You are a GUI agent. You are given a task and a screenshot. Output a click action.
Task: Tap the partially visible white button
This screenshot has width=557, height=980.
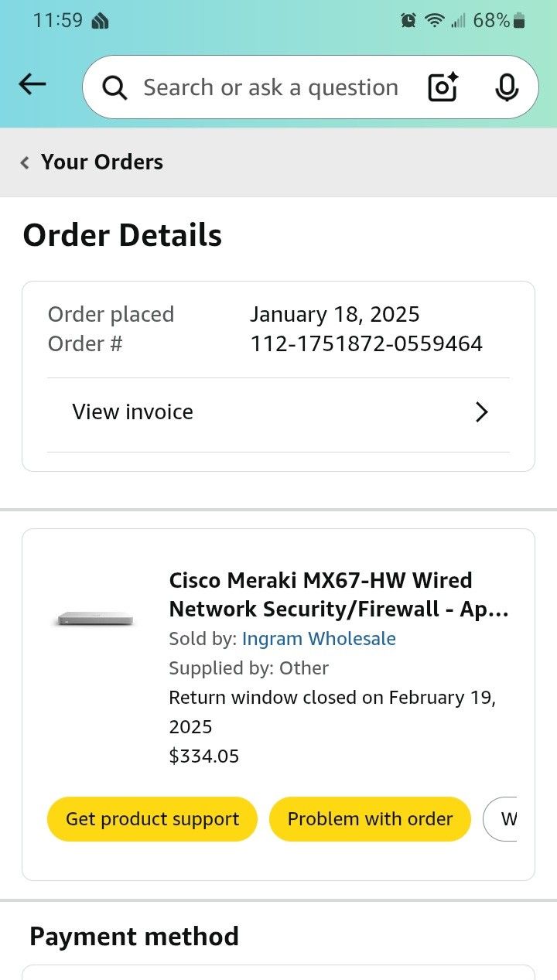pos(501,819)
